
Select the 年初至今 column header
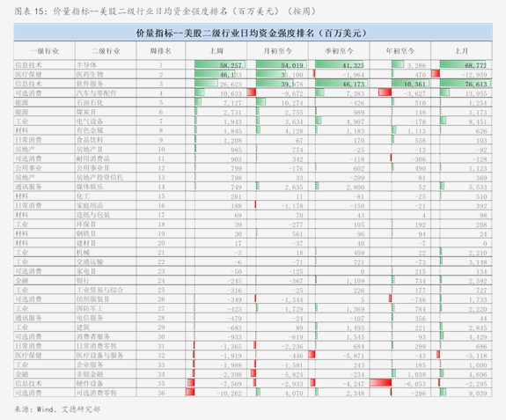point(400,51)
